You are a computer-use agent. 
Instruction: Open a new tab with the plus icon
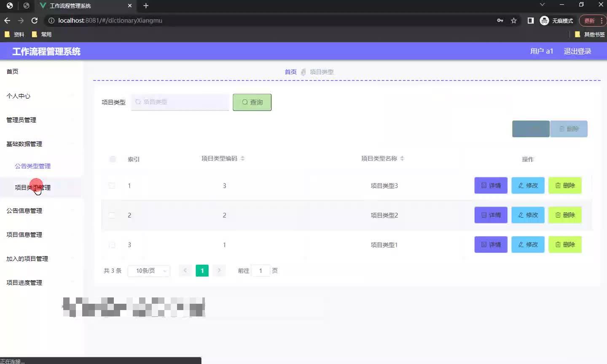[146, 5]
